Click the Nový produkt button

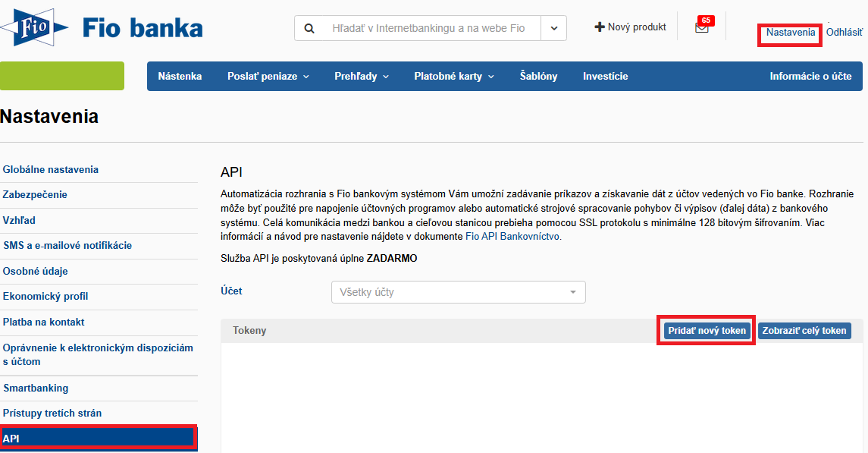(630, 27)
